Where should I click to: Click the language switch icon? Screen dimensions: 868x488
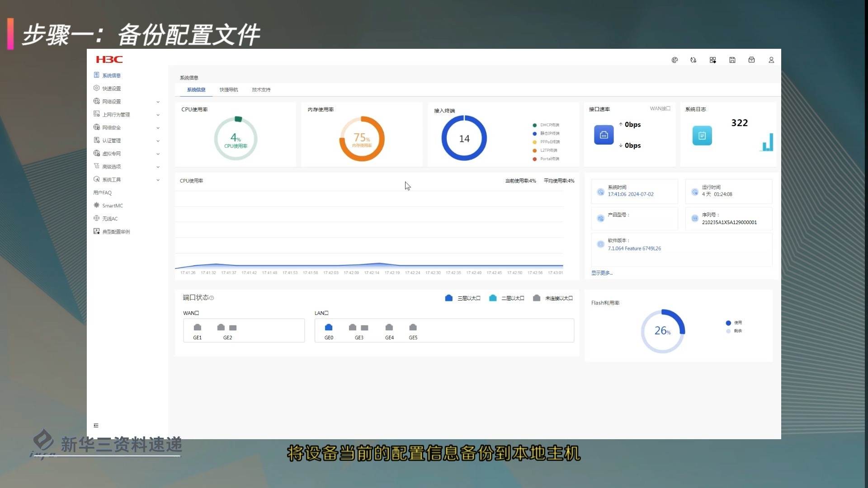[x=693, y=60]
